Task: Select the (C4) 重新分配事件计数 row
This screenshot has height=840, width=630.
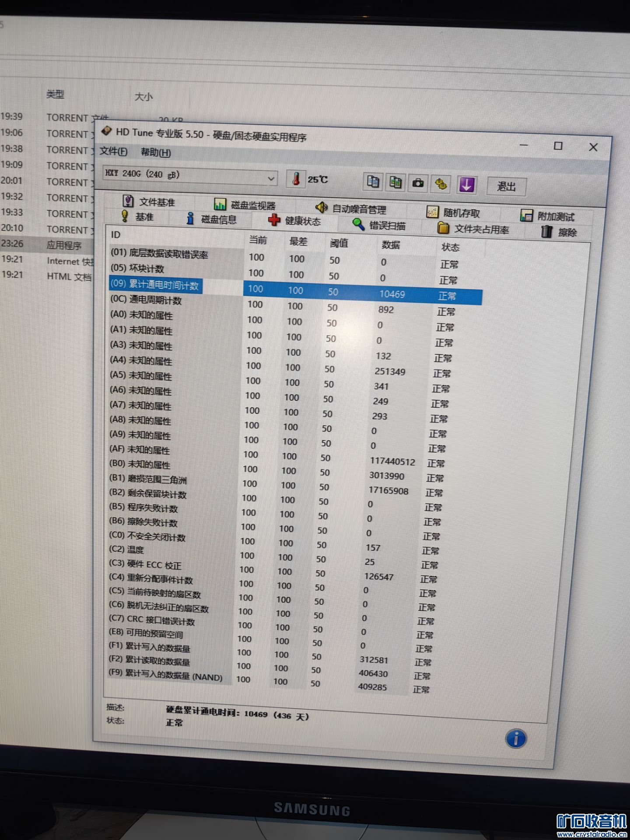Action: tap(273, 584)
